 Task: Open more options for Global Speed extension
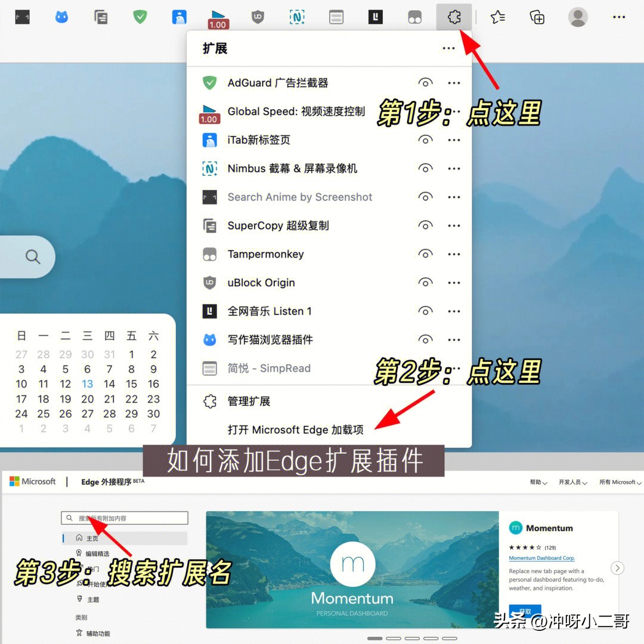click(454, 111)
